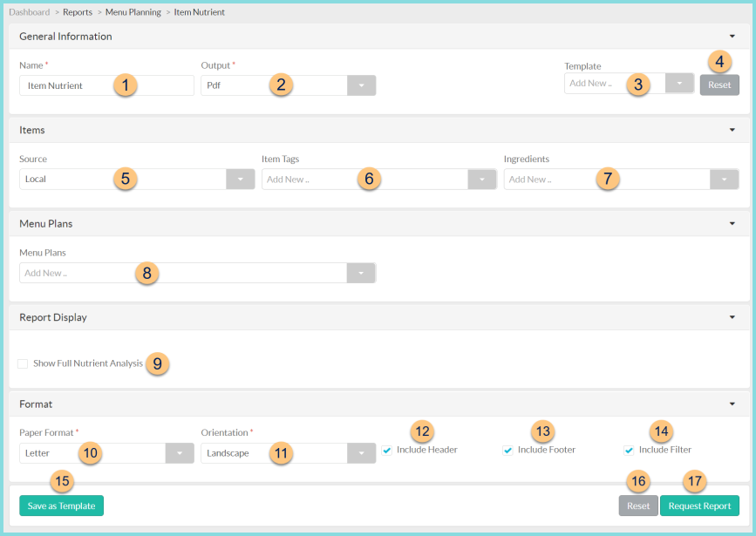Uncheck the Include Footer option

point(507,450)
